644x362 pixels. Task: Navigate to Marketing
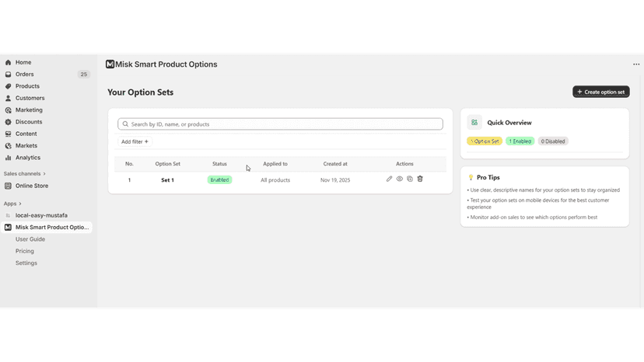[29, 110]
